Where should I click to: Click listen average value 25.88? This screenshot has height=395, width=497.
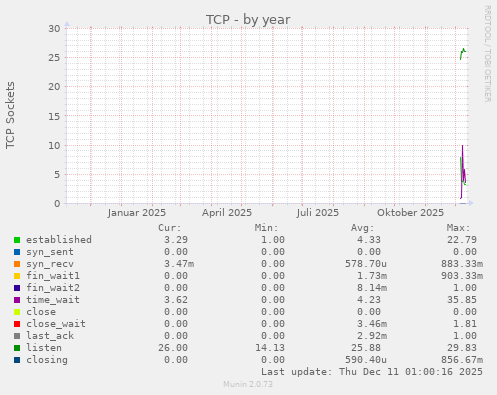click(x=366, y=348)
